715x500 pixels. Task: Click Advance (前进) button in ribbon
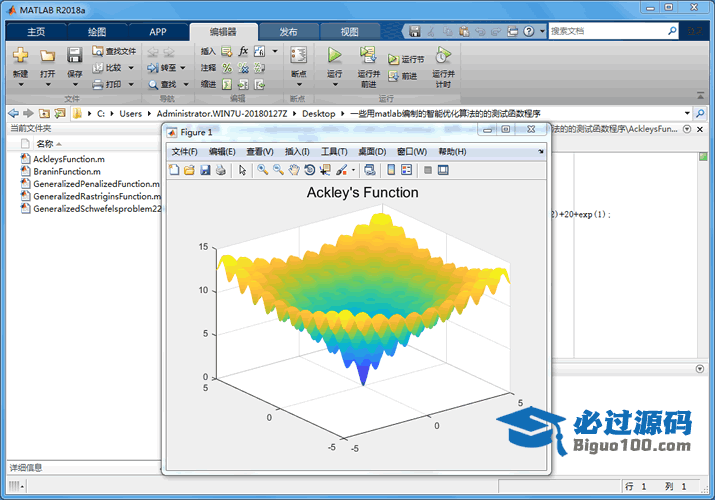(x=403, y=76)
